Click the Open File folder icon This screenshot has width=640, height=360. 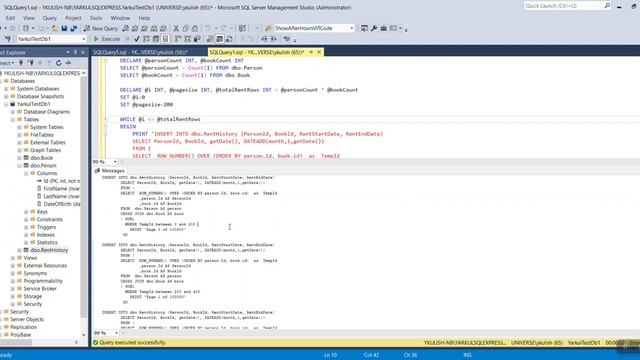[54, 28]
